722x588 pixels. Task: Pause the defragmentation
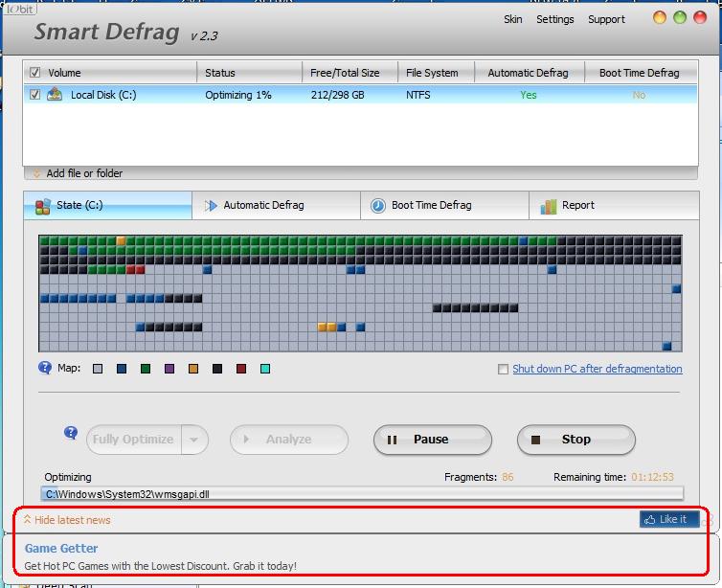click(433, 440)
